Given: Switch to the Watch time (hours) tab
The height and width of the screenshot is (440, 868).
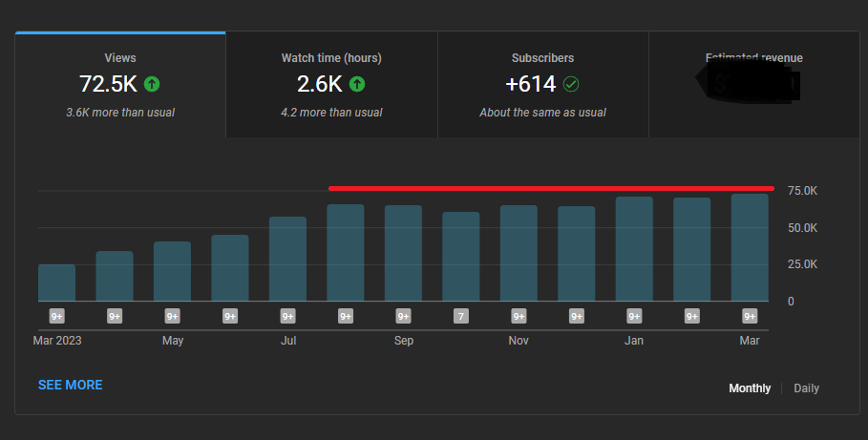Looking at the screenshot, I should (331, 85).
